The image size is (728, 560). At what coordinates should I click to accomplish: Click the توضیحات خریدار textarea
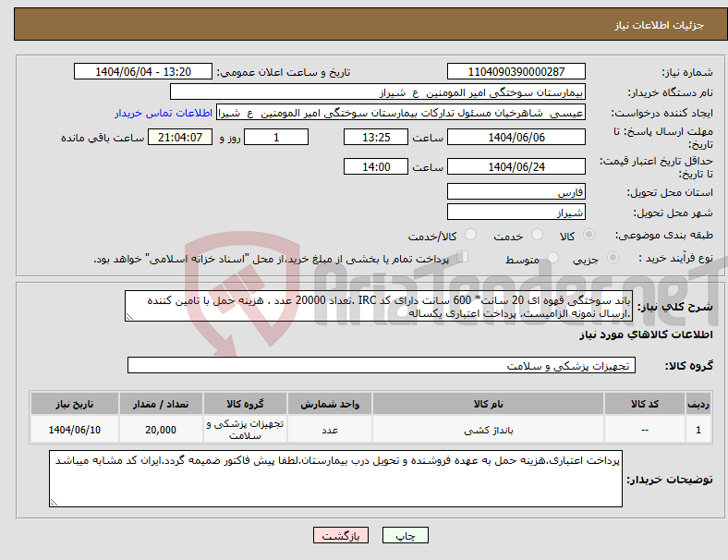click(335, 479)
